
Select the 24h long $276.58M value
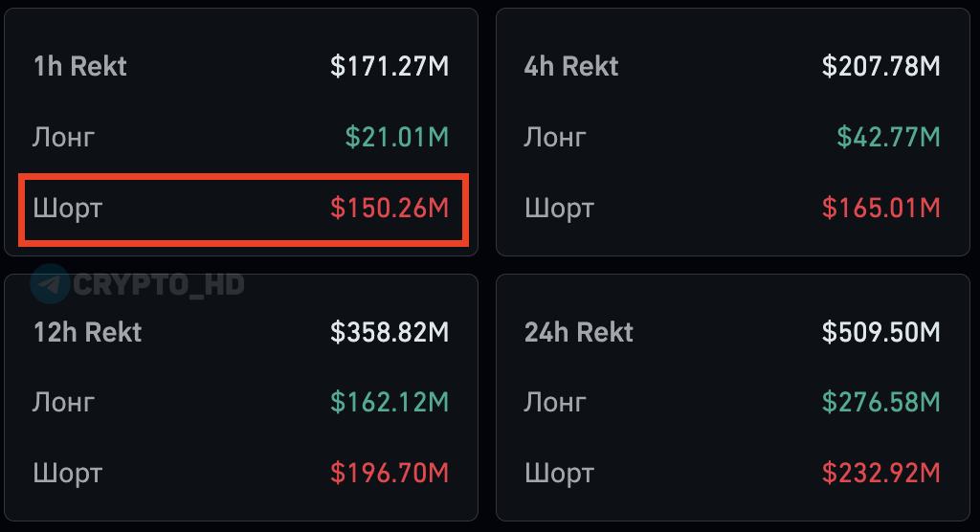(881, 402)
